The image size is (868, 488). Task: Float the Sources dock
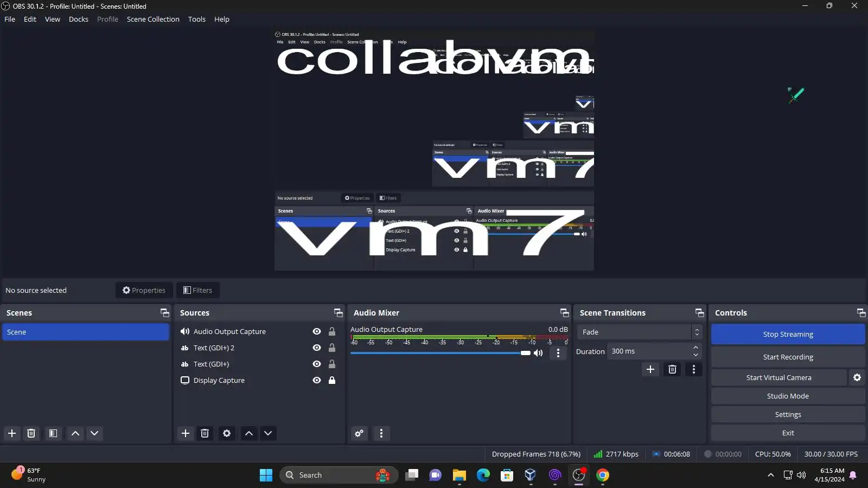(338, 313)
